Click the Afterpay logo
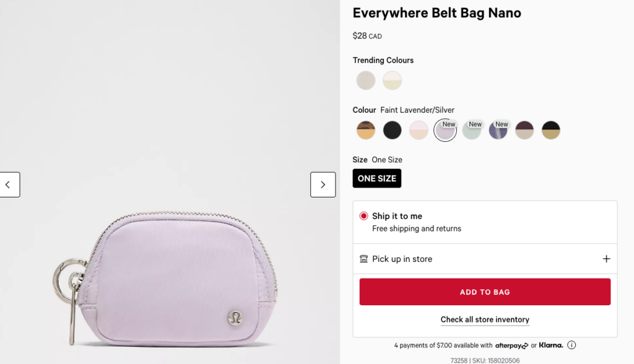Image resolution: width=634 pixels, height=364 pixels. 511,345
